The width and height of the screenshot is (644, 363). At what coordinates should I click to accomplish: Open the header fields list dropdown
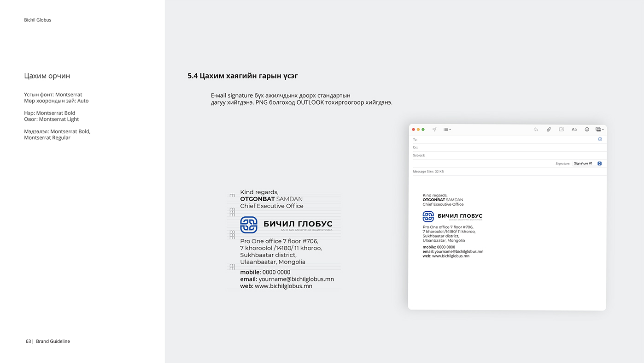[447, 130]
